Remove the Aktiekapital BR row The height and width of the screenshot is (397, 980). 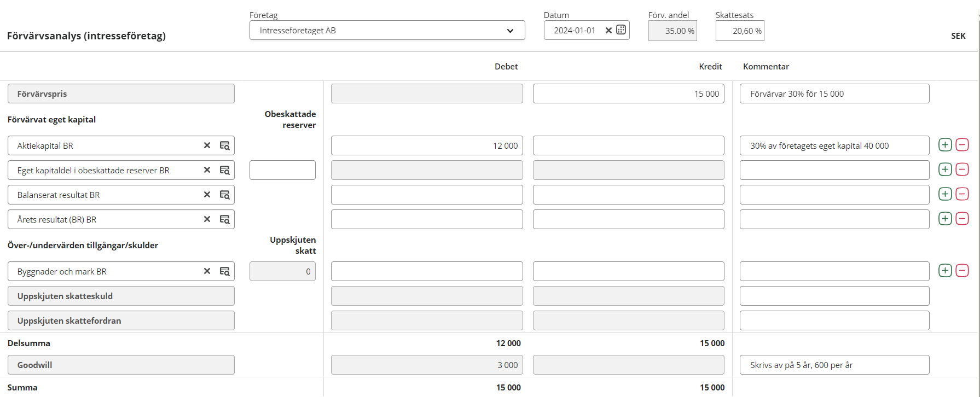(x=962, y=145)
